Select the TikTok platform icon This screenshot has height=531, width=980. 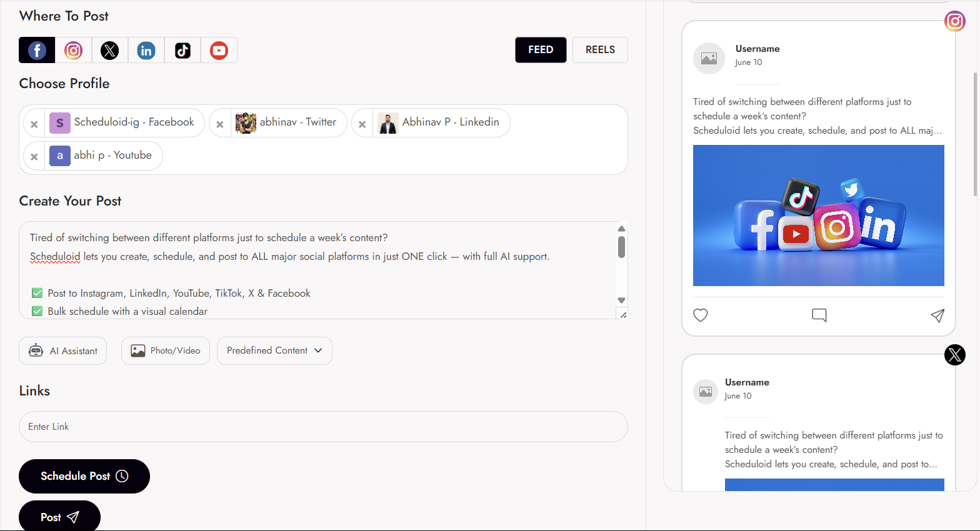pyautogui.click(x=182, y=50)
